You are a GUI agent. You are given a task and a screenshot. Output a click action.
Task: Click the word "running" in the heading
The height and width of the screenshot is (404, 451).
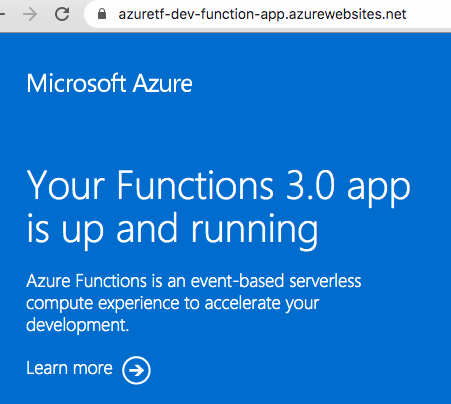(x=255, y=231)
